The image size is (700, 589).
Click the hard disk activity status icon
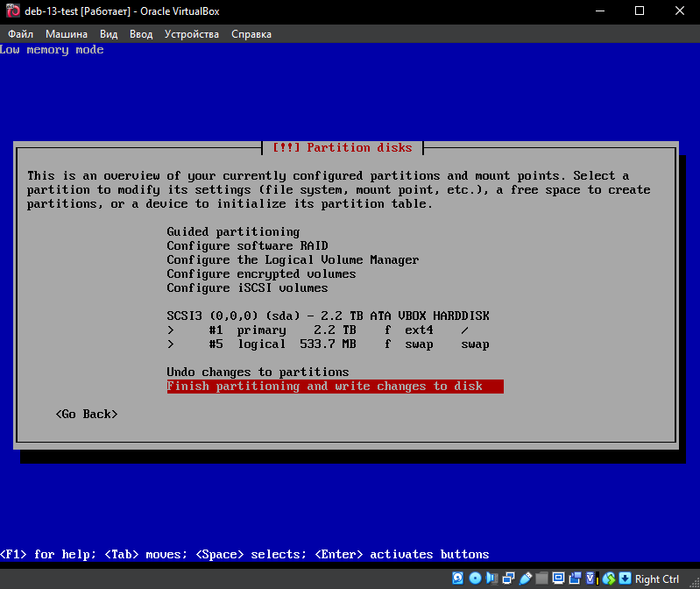(x=458, y=578)
